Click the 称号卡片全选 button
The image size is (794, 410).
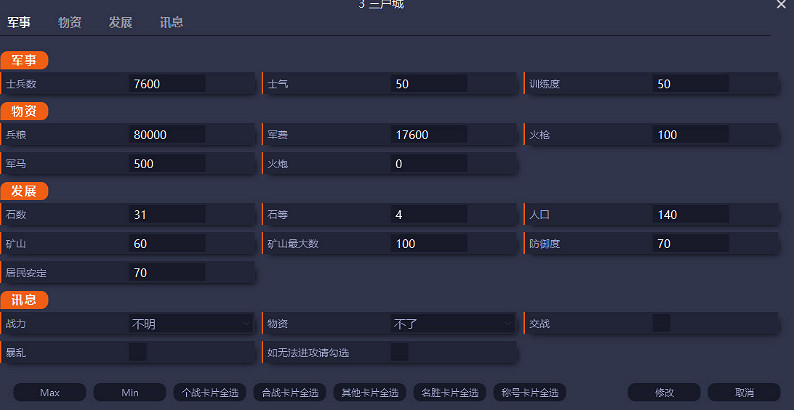pyautogui.click(x=529, y=392)
